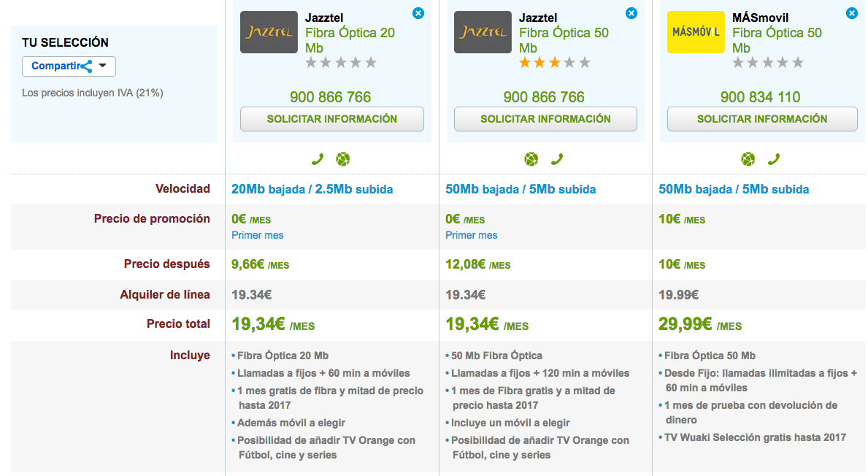This screenshot has height=476, width=868.
Task: Request information for Jazztel Fibra Óptica 50 Mb
Action: pyautogui.click(x=545, y=119)
